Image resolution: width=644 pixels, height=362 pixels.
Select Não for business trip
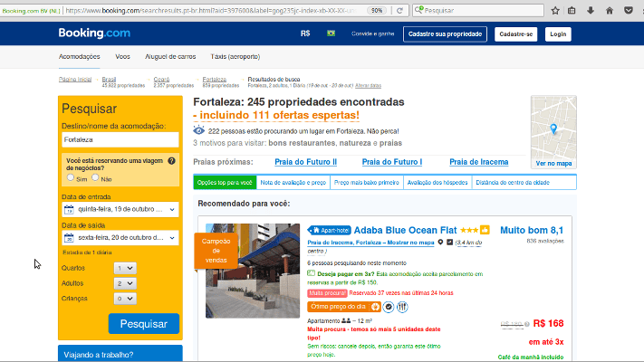95,177
